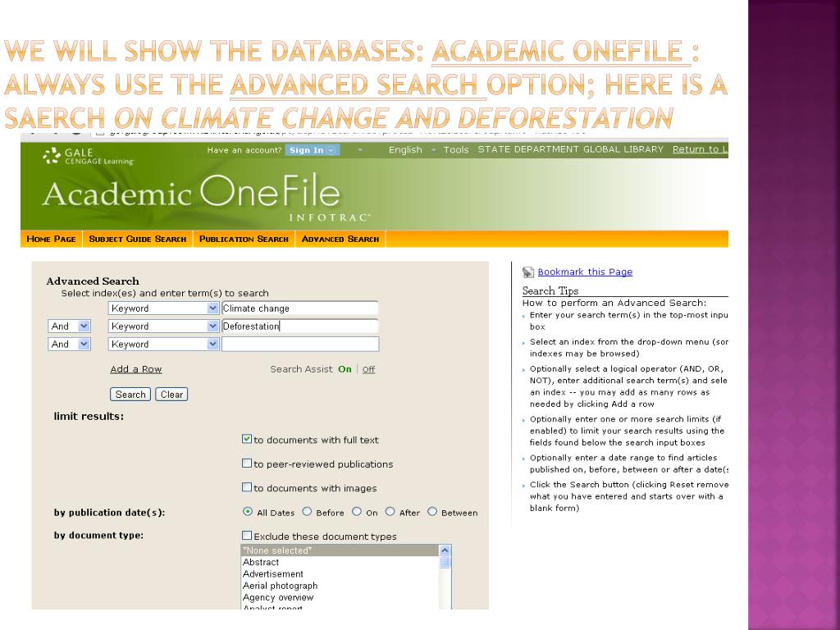Open the Bookmark this Page link
The image size is (840, 630).
[585, 272]
